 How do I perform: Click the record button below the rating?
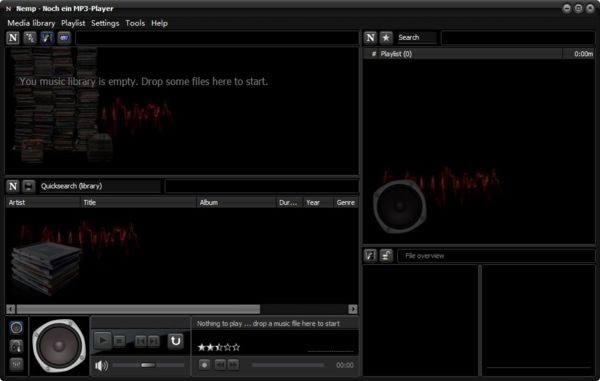click(x=204, y=365)
